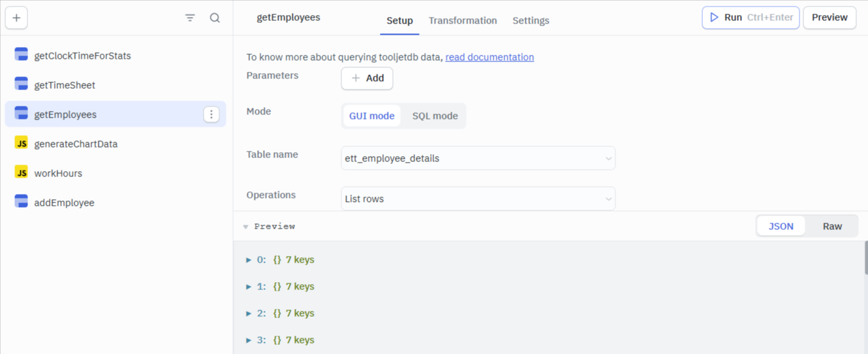Select the addEmployee database icon
This screenshot has height=354, width=868.
(x=21, y=202)
